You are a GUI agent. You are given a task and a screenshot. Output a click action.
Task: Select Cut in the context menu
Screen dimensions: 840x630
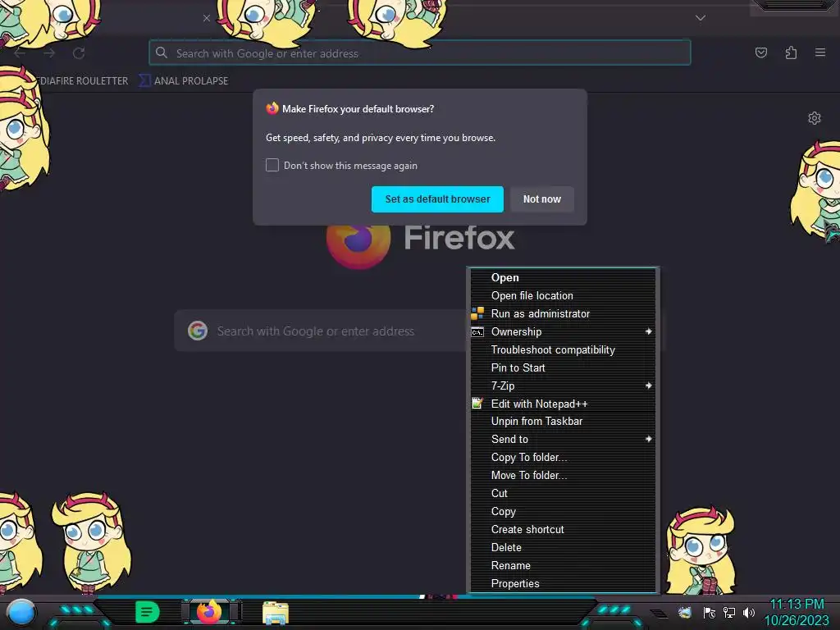click(563, 493)
